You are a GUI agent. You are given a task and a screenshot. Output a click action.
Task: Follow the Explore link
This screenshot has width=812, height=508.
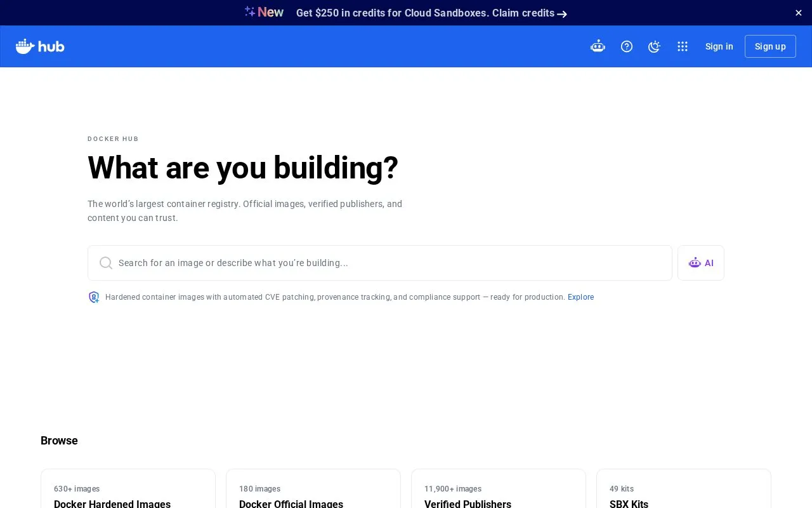point(581,297)
